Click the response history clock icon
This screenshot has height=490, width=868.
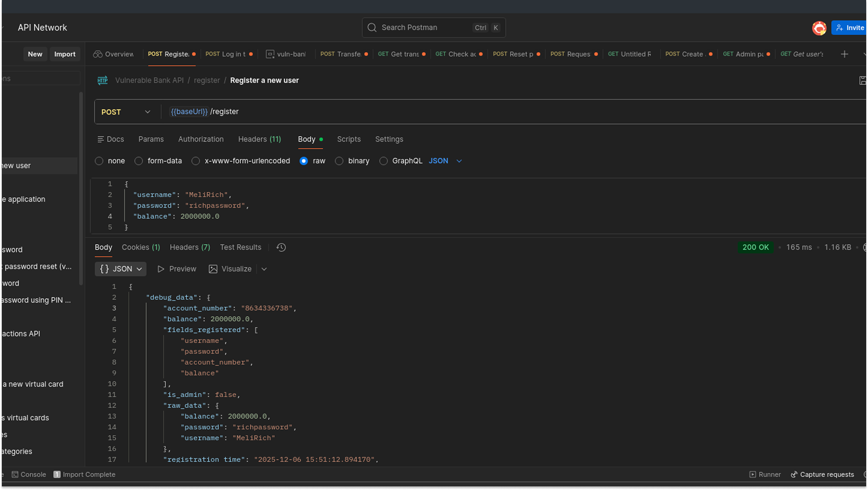coord(281,247)
